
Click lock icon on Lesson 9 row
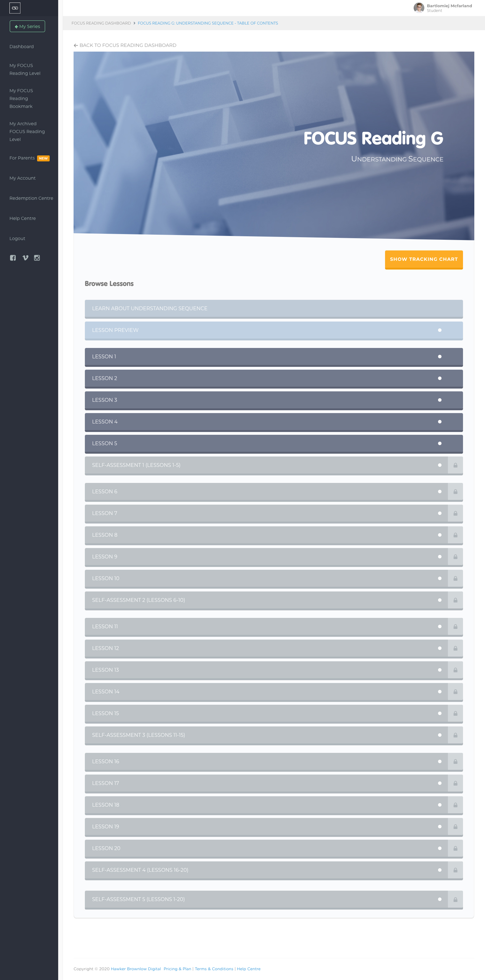point(455,557)
